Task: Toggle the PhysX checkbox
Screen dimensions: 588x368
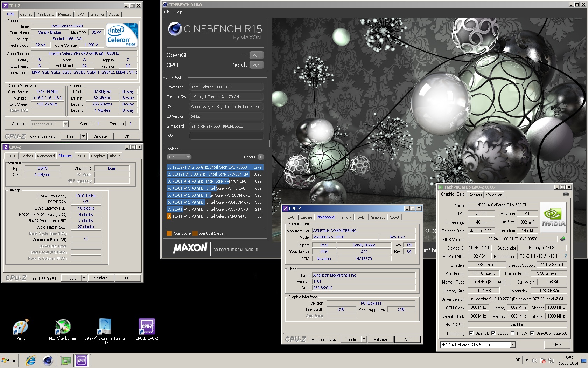Action: (513, 333)
